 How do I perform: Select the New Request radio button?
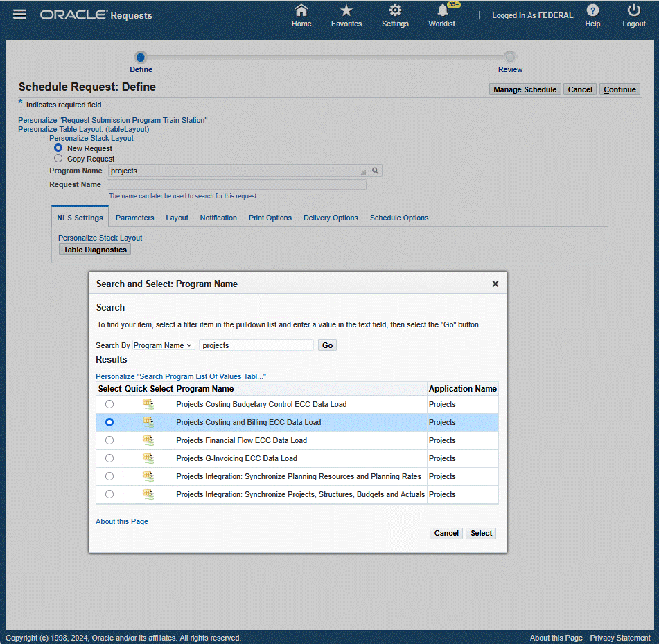[58, 148]
